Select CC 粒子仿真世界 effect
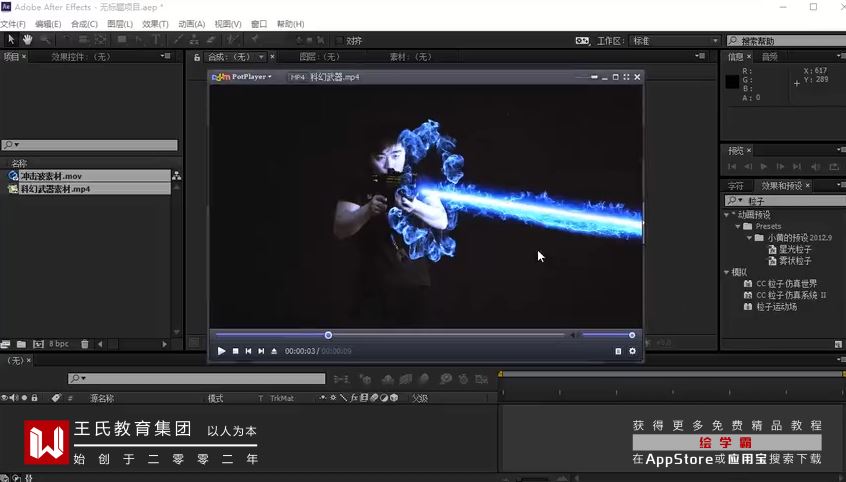Viewport: 846px width, 482px height. coord(786,283)
